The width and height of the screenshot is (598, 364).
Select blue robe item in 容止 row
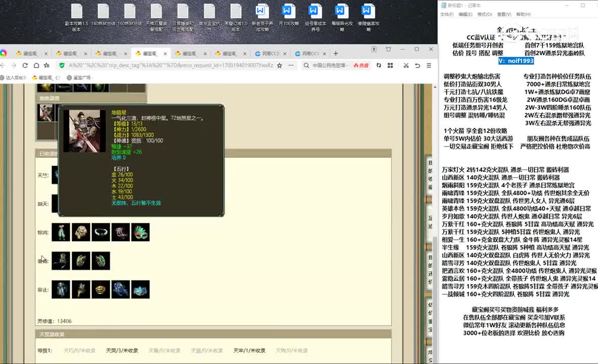(61, 289)
